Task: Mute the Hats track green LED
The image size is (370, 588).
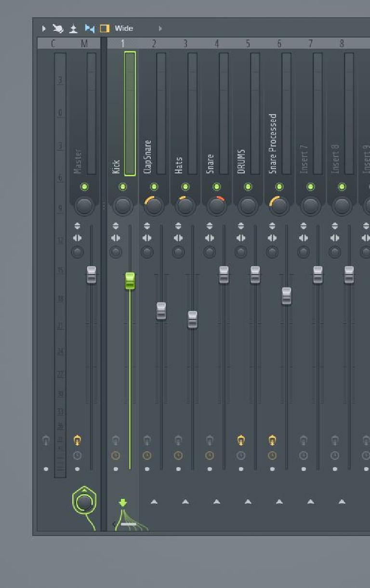Action: point(185,186)
